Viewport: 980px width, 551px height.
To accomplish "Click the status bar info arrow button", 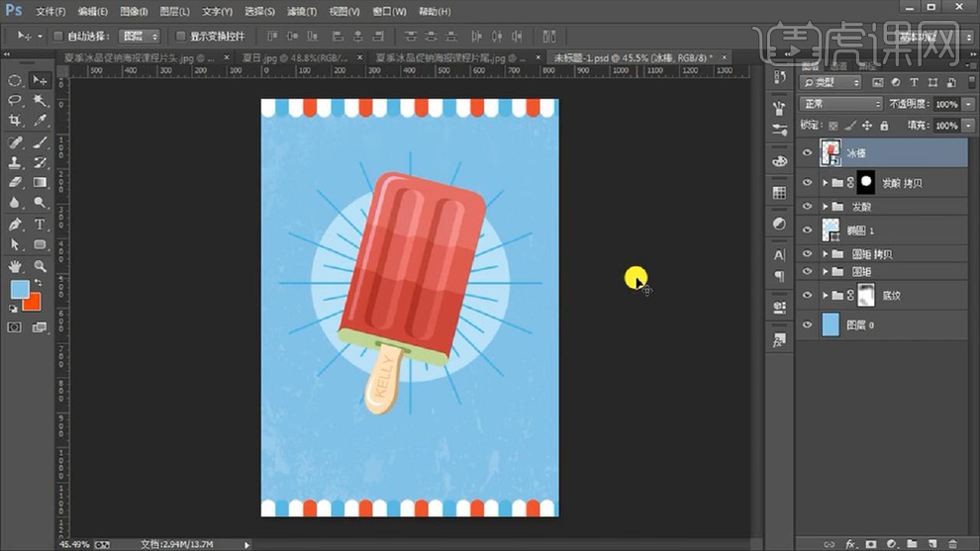I will pyautogui.click(x=247, y=544).
